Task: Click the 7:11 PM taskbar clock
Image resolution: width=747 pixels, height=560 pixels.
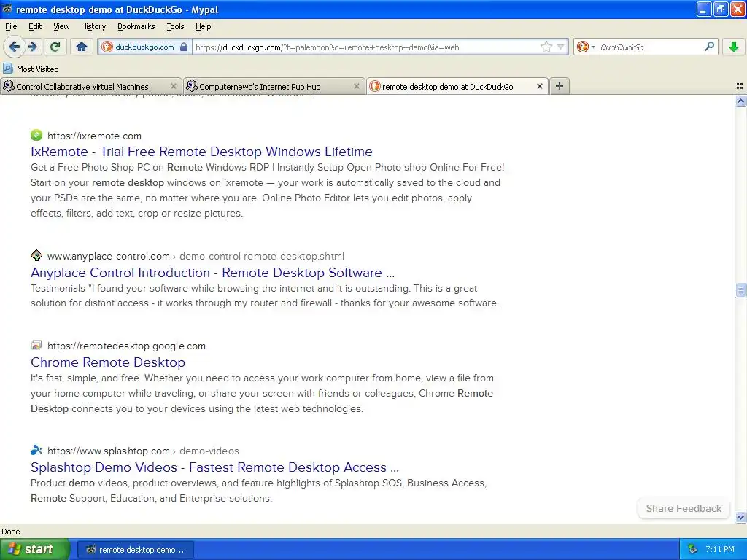Action: [x=720, y=550]
